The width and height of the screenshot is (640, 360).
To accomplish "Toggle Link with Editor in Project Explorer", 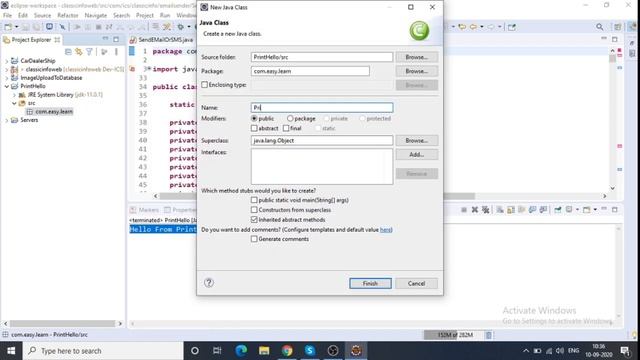I will click(x=78, y=52).
